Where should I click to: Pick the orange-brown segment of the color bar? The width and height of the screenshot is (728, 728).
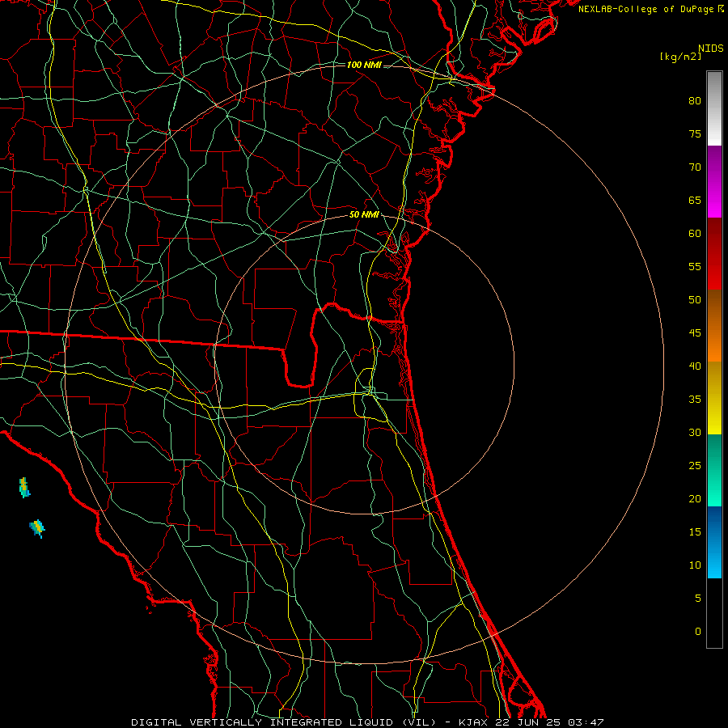[x=714, y=326]
